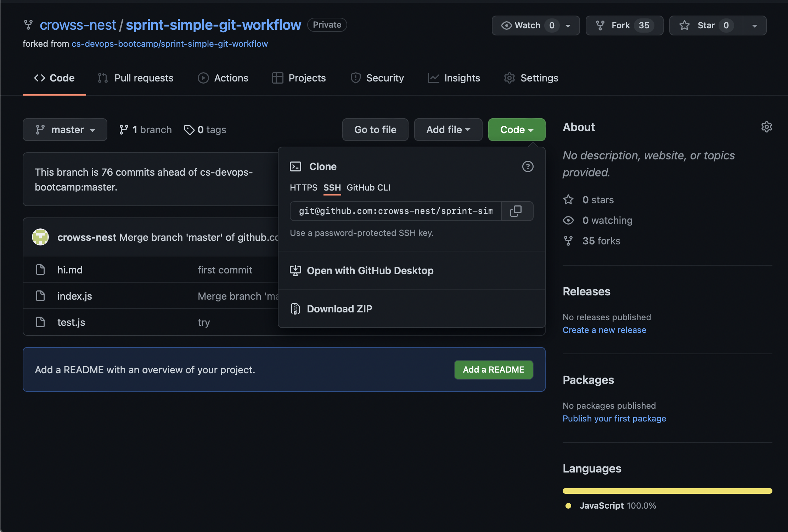This screenshot has height=532, width=788.
Task: Click Publish your first package link
Action: (614, 419)
